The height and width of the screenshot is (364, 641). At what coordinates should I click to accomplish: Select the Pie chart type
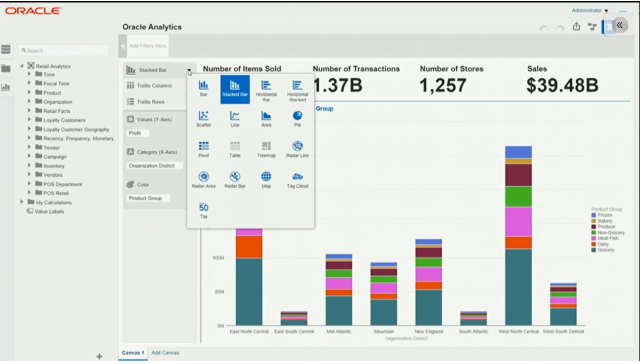[297, 119]
